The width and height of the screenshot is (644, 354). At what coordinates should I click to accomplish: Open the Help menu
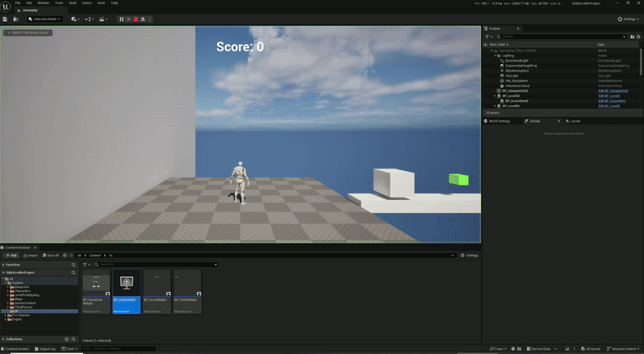[x=115, y=3]
